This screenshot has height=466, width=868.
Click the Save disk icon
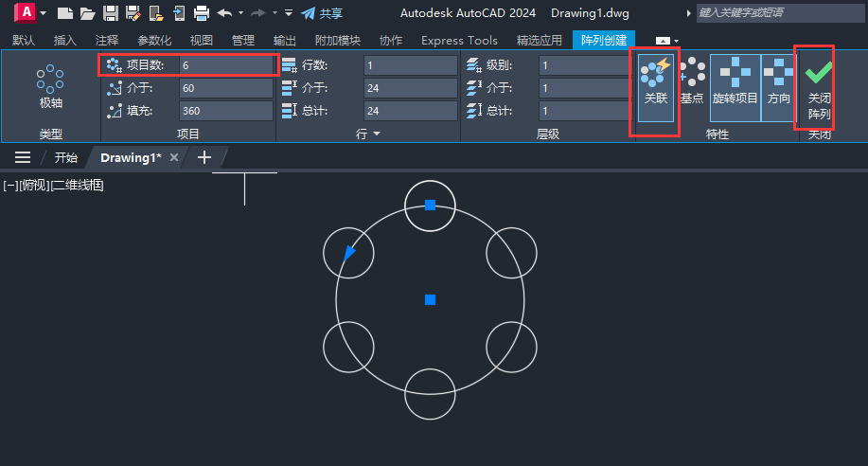110,13
